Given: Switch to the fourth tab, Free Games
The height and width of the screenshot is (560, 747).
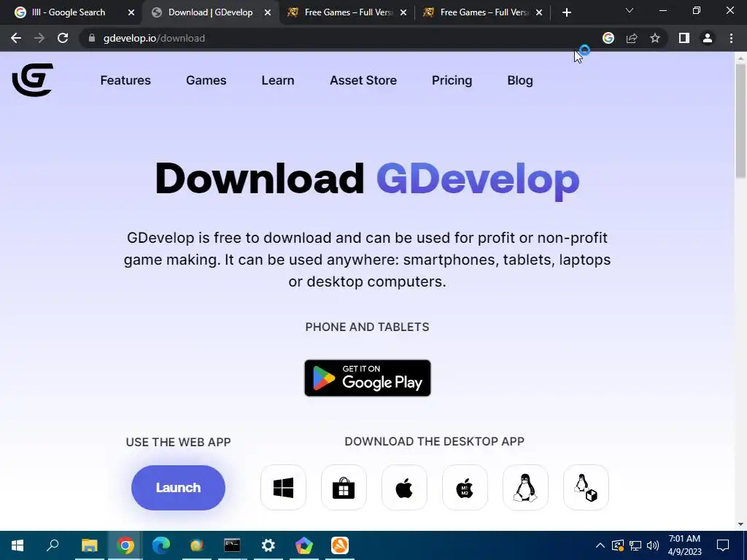Looking at the screenshot, I should click(x=483, y=12).
